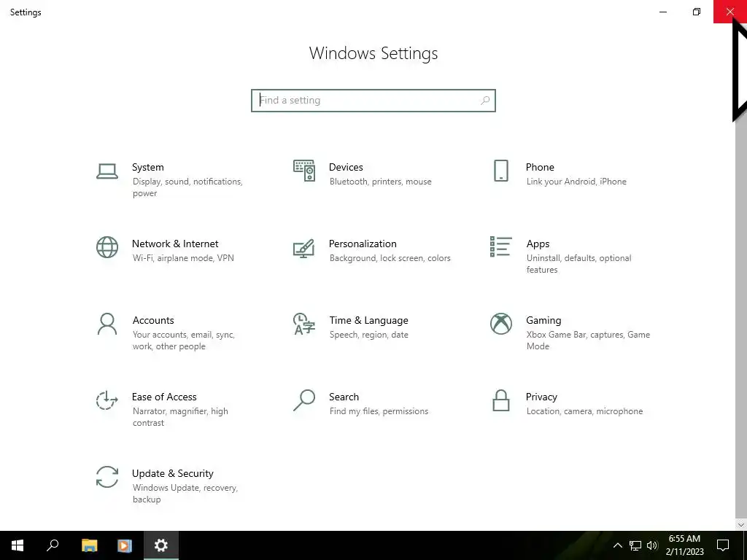Select the Update & Security arrows icon
The height and width of the screenshot is (560, 747).
(x=107, y=477)
